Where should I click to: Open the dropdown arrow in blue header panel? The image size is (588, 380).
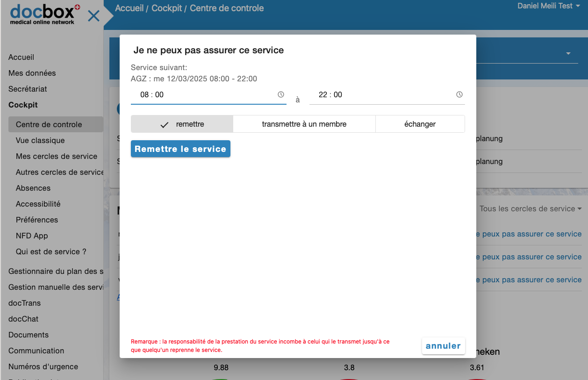[568, 54]
